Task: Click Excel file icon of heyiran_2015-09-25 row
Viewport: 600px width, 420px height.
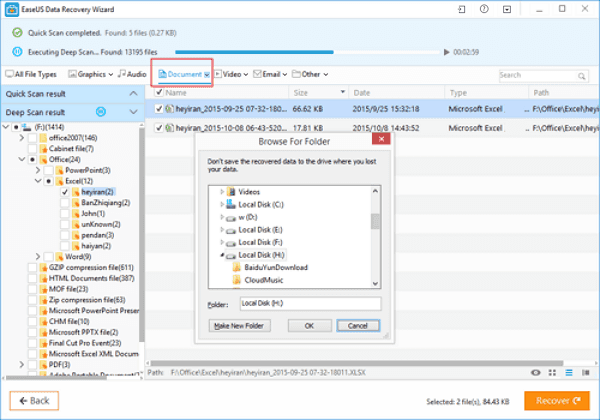Action: pyautogui.click(x=169, y=109)
